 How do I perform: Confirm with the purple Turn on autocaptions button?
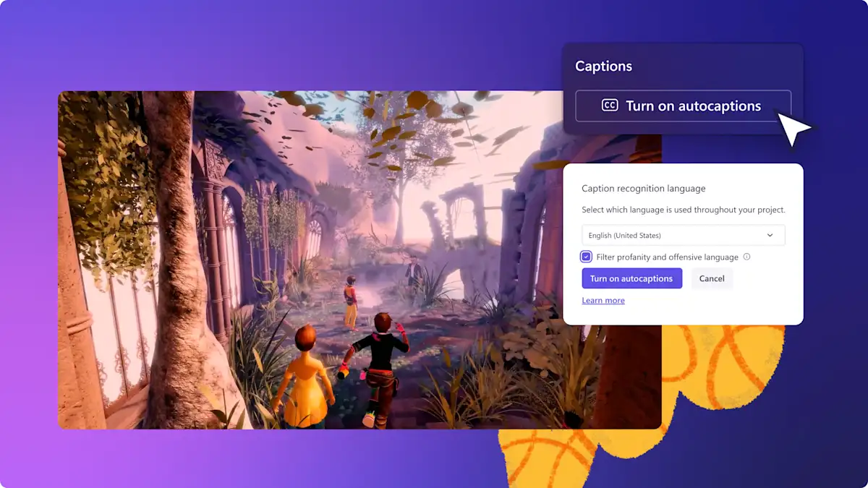(x=632, y=278)
